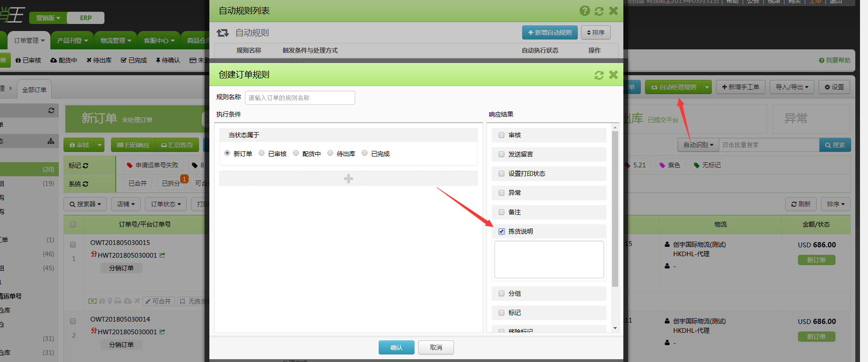Open the 客服中心 menu dropdown
Image resolution: width=868 pixels, height=362 pixels.
click(x=159, y=41)
